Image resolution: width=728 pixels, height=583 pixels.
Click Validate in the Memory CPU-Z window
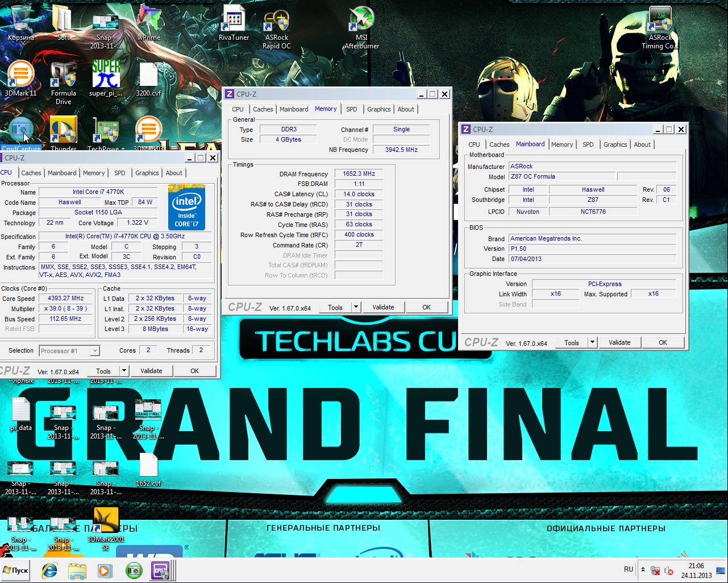click(x=383, y=307)
